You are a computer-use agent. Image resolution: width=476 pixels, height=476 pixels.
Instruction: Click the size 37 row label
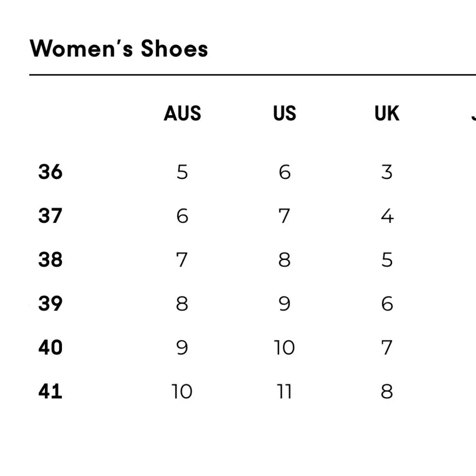tap(50, 216)
